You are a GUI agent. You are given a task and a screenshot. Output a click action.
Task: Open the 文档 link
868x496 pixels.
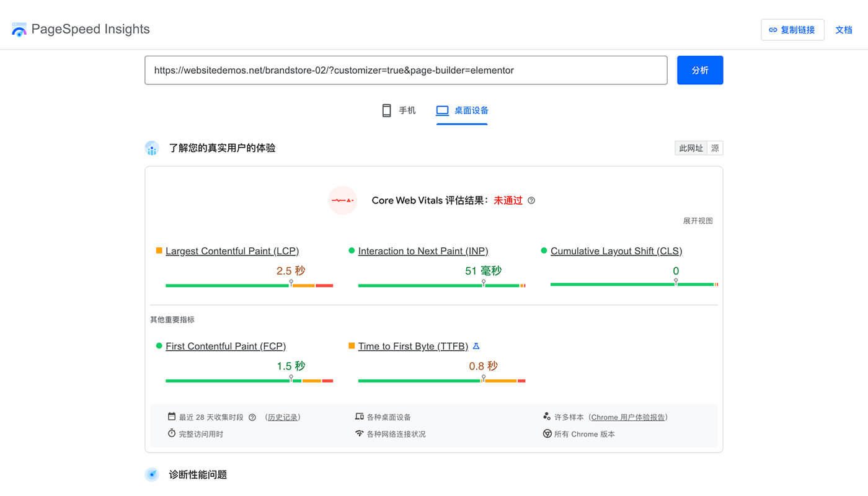pyautogui.click(x=844, y=30)
